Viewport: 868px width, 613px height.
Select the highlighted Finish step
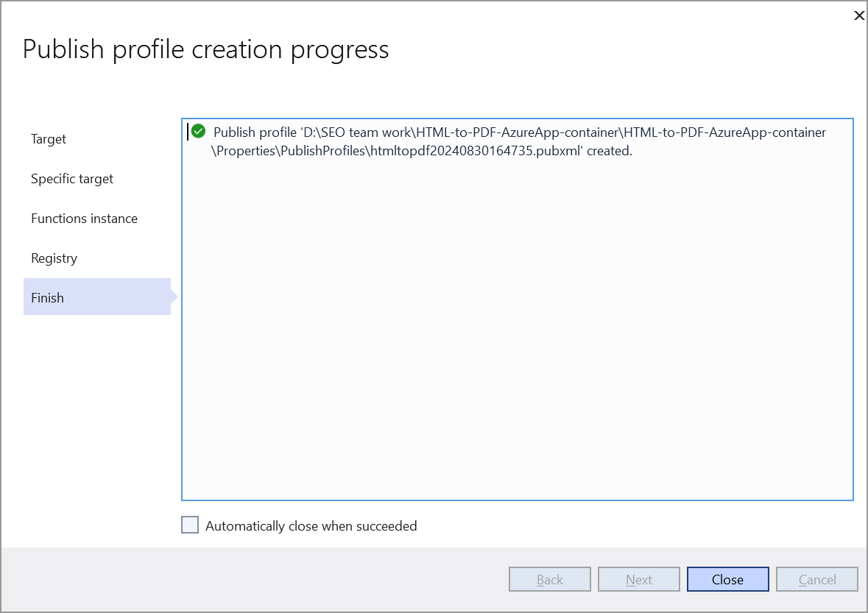[48, 298]
